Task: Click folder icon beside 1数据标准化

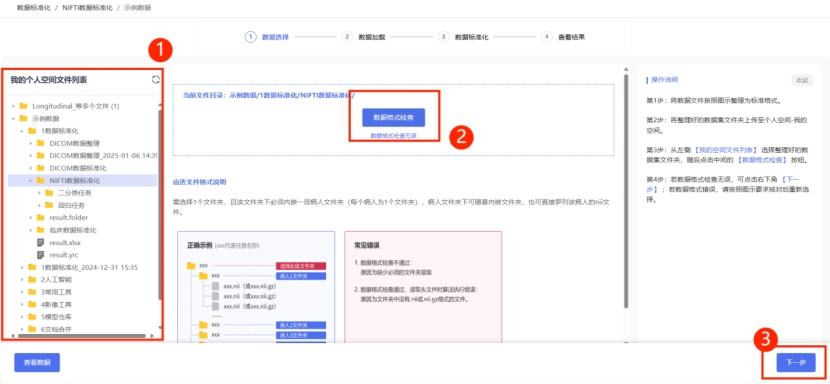Action: coord(32,131)
